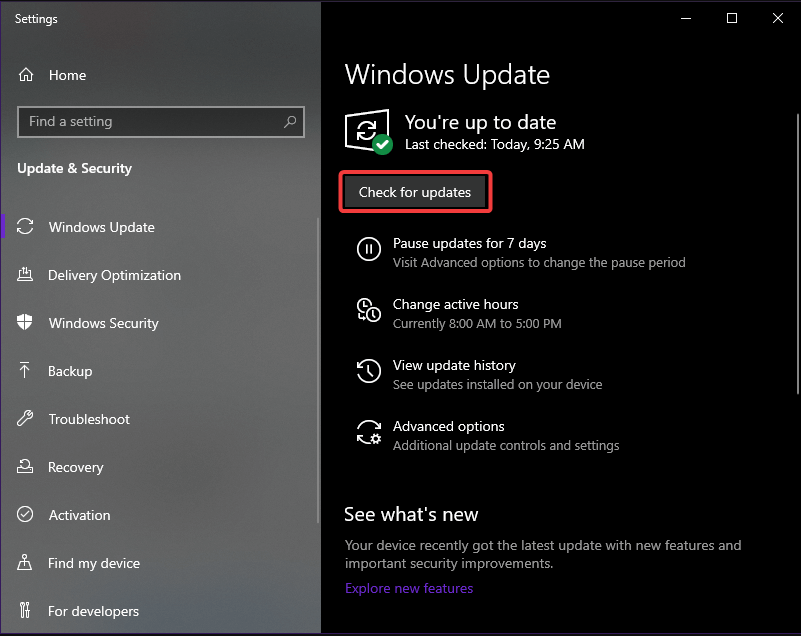The height and width of the screenshot is (636, 801).
Task: Open View update history
Action: coord(454,365)
